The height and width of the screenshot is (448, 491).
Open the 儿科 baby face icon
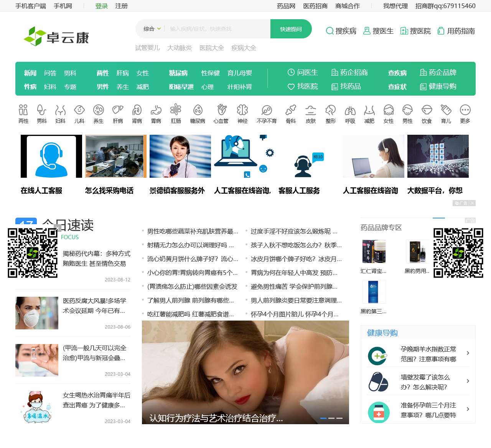tap(79, 110)
